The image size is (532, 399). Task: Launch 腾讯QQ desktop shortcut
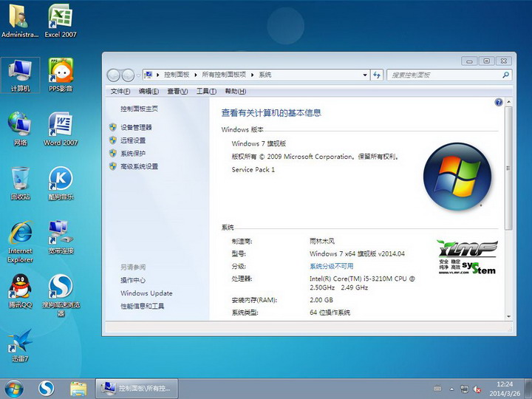(20, 291)
